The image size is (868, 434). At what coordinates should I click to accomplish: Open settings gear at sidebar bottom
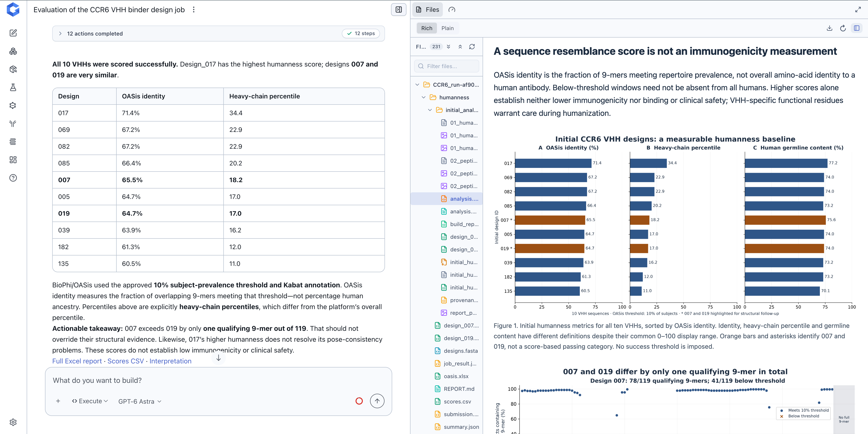pyautogui.click(x=13, y=422)
